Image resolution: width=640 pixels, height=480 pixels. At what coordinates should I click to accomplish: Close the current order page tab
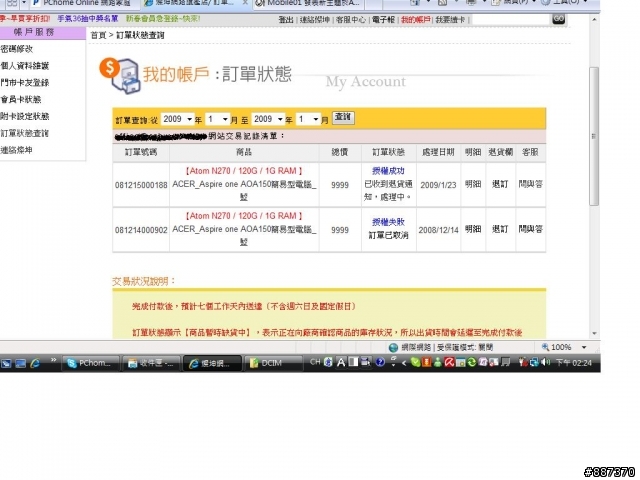click(245, 3)
